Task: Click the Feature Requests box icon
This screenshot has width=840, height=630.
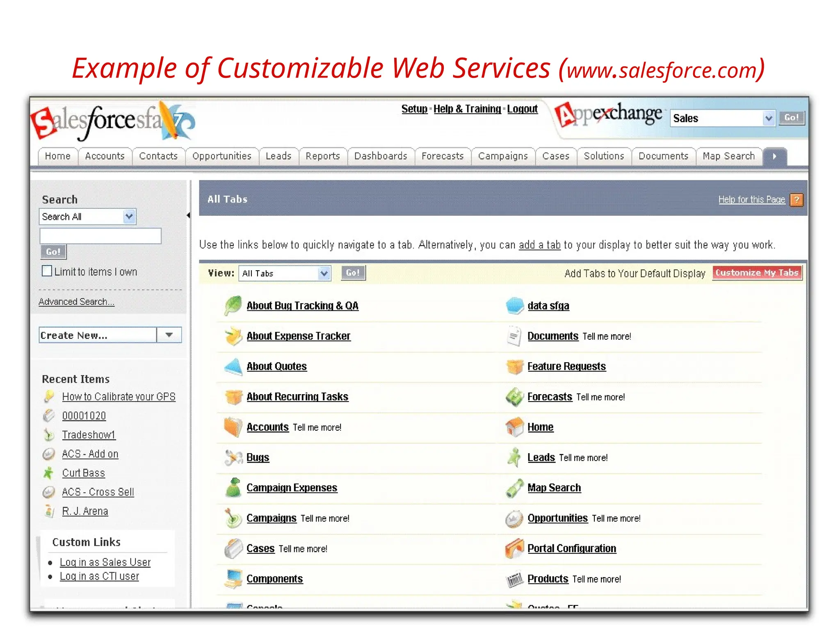Action: pos(515,367)
